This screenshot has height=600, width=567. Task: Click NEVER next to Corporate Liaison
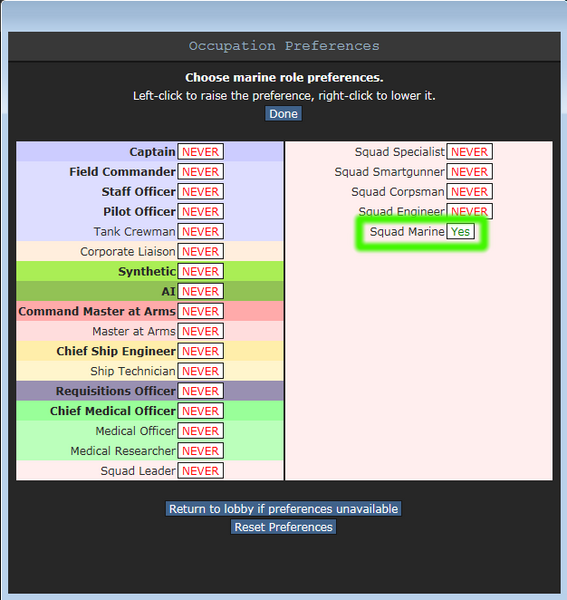200,251
